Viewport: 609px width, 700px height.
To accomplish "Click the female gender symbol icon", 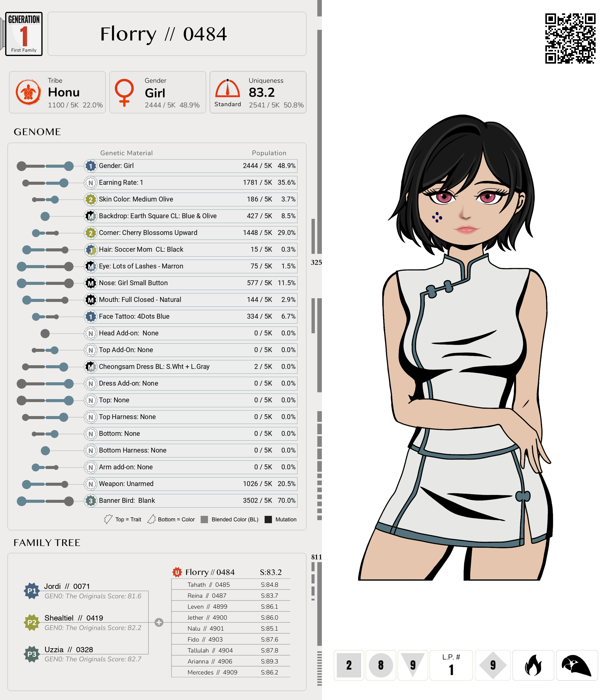I will (124, 93).
